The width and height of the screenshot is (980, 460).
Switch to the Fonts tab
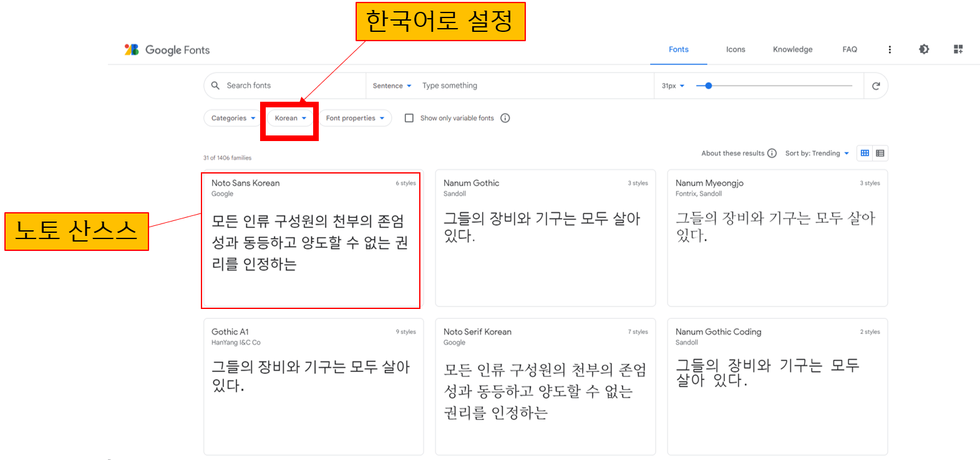[x=679, y=50]
